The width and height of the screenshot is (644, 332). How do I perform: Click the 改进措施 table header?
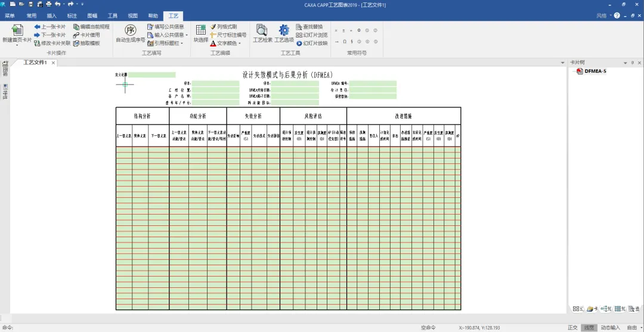tap(404, 116)
